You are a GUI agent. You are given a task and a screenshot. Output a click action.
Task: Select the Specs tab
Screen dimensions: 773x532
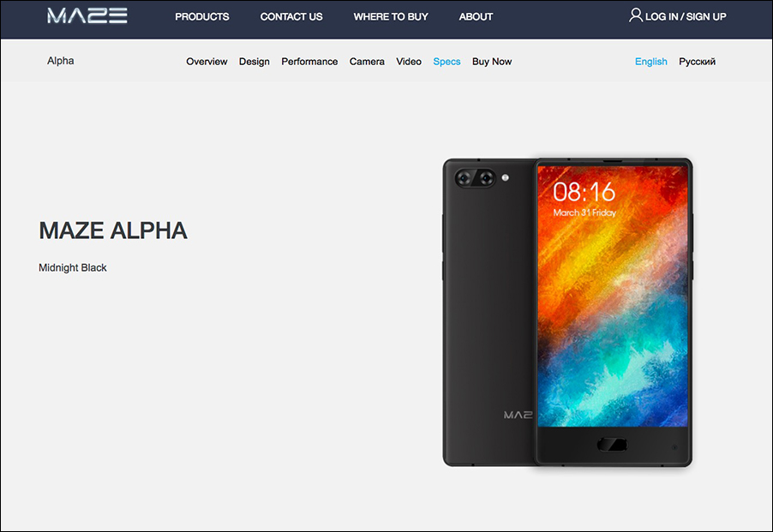pyautogui.click(x=446, y=62)
